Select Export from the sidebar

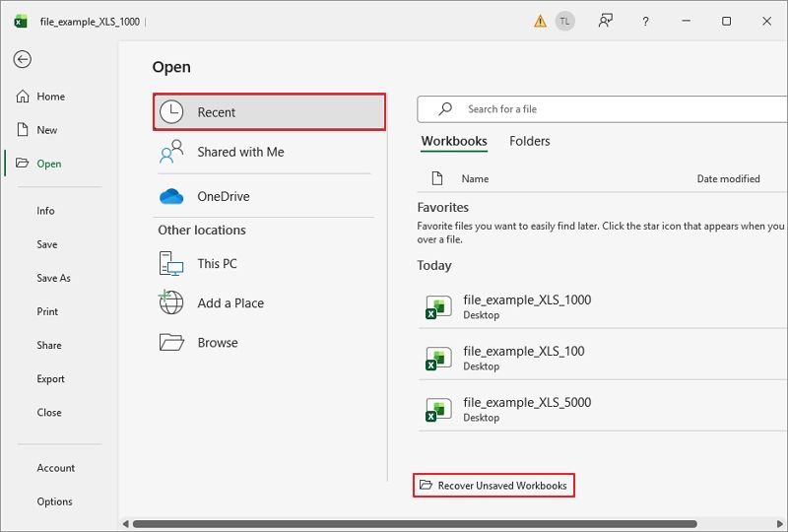pyautogui.click(x=50, y=379)
